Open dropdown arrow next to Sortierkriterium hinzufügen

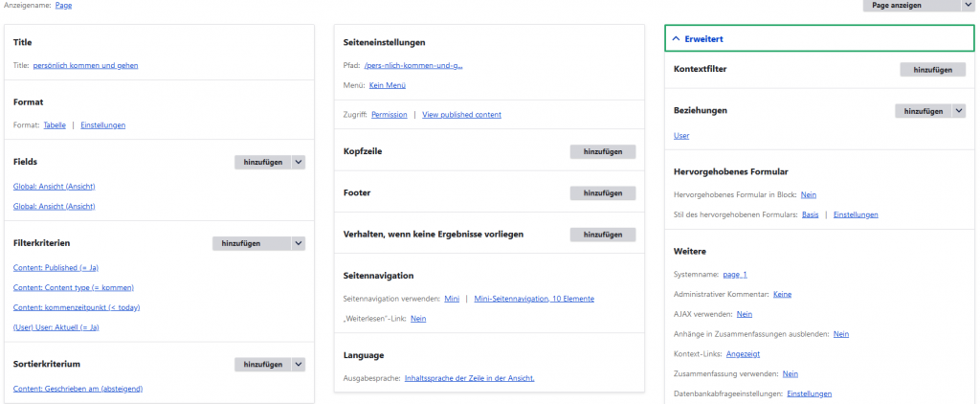(299, 365)
